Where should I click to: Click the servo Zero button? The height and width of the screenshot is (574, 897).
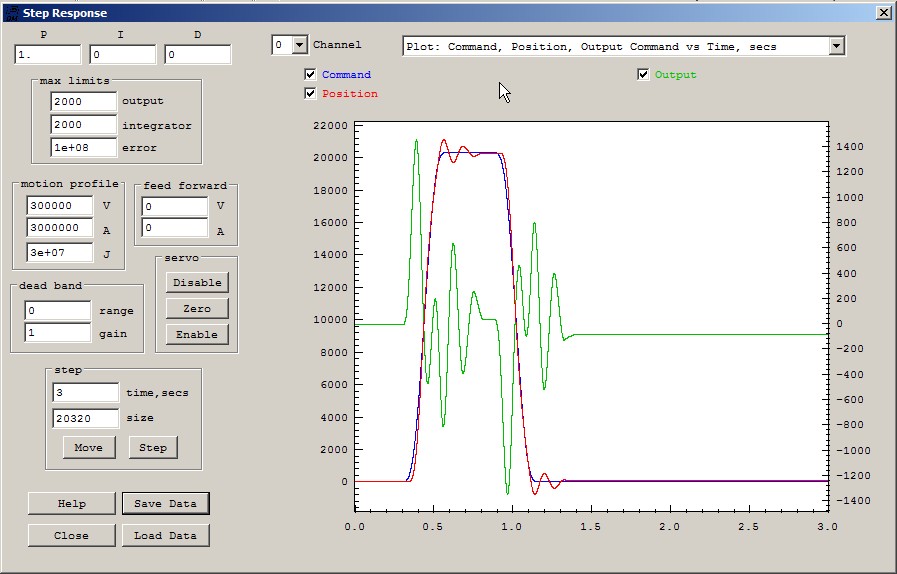[x=197, y=308]
